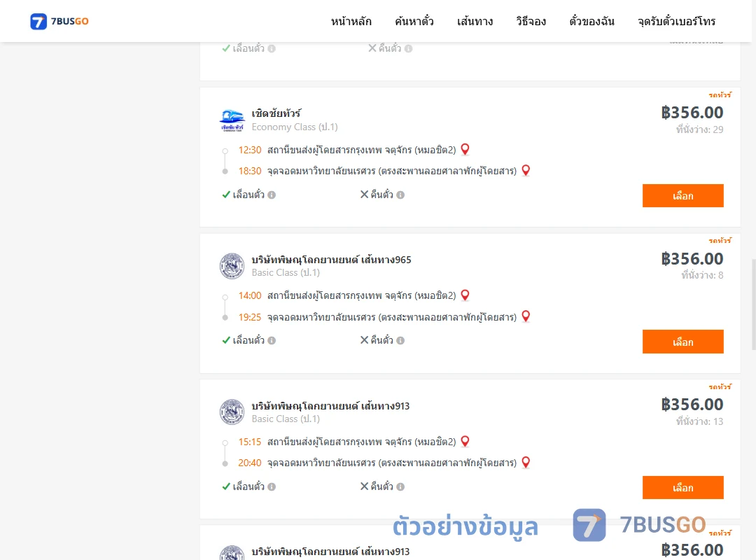Show เลื่อนตั๋ว info icon on เส้นทาง965 card
Screen dimensions: 756x560
click(272, 340)
